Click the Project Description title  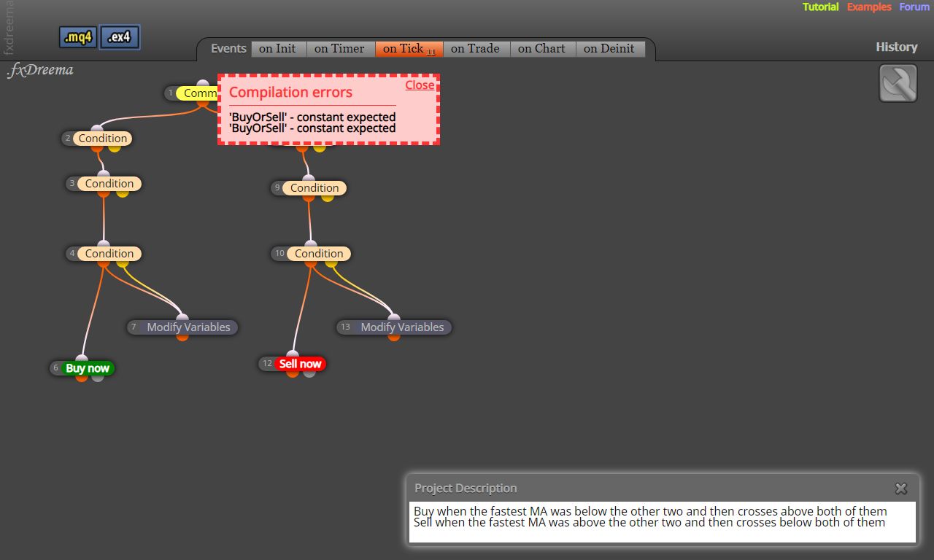tap(466, 489)
